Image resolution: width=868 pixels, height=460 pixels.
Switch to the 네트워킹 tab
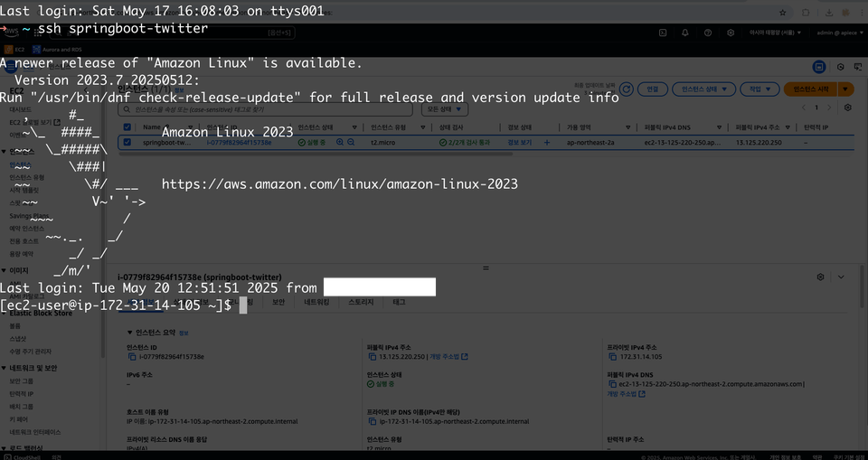pyautogui.click(x=316, y=302)
